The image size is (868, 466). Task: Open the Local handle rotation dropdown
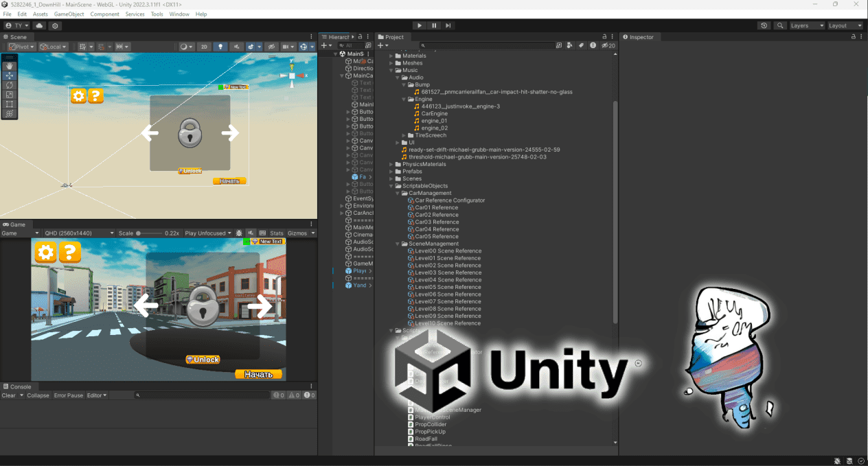(x=53, y=47)
